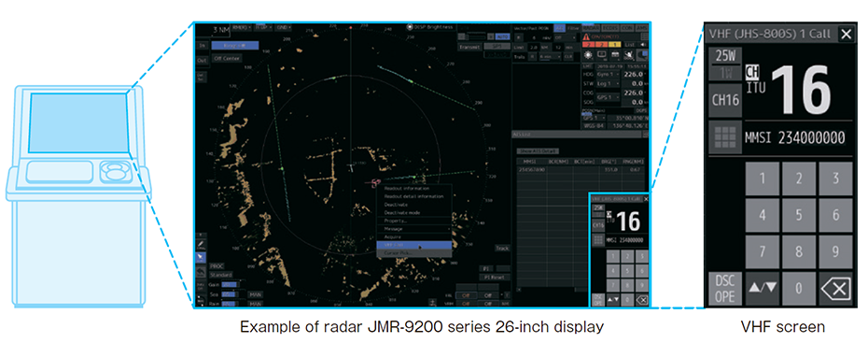Click the toolbox icon in the radar icon row
Image resolution: width=868 pixels, height=343 pixels.
[615, 55]
